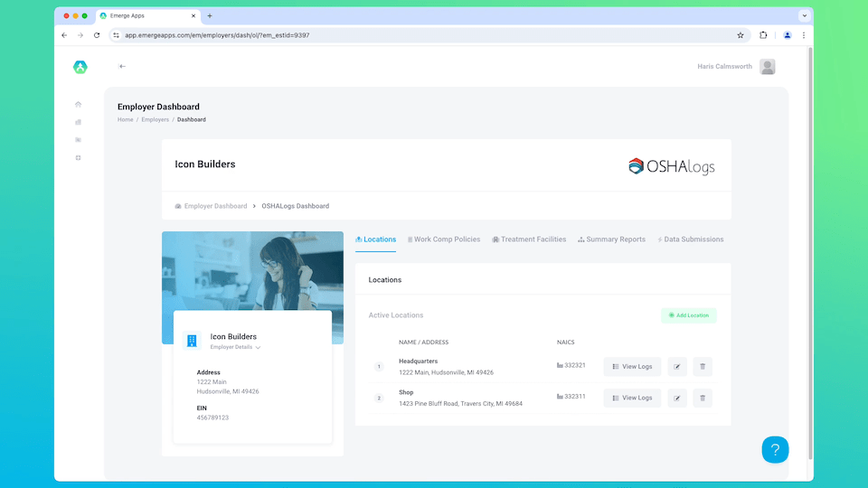Click Add Location button
The height and width of the screenshot is (488, 868).
(689, 315)
